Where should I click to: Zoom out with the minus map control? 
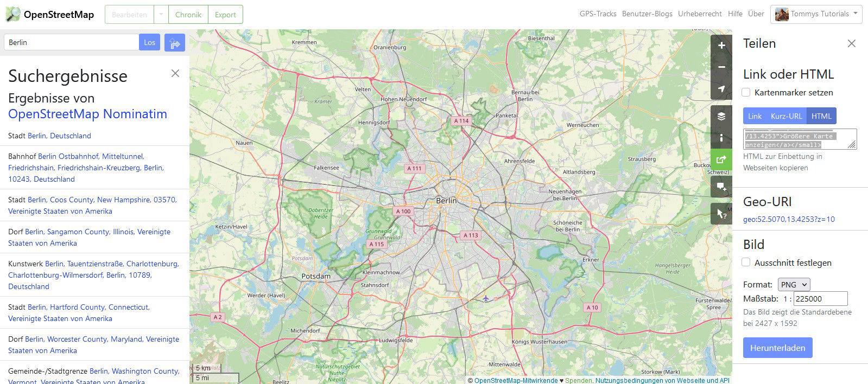721,67
